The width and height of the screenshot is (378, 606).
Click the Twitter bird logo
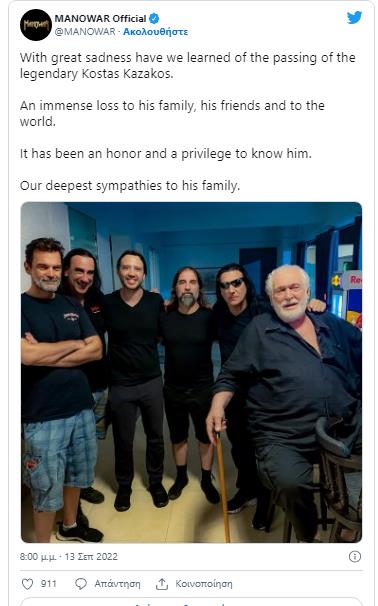coord(354,17)
